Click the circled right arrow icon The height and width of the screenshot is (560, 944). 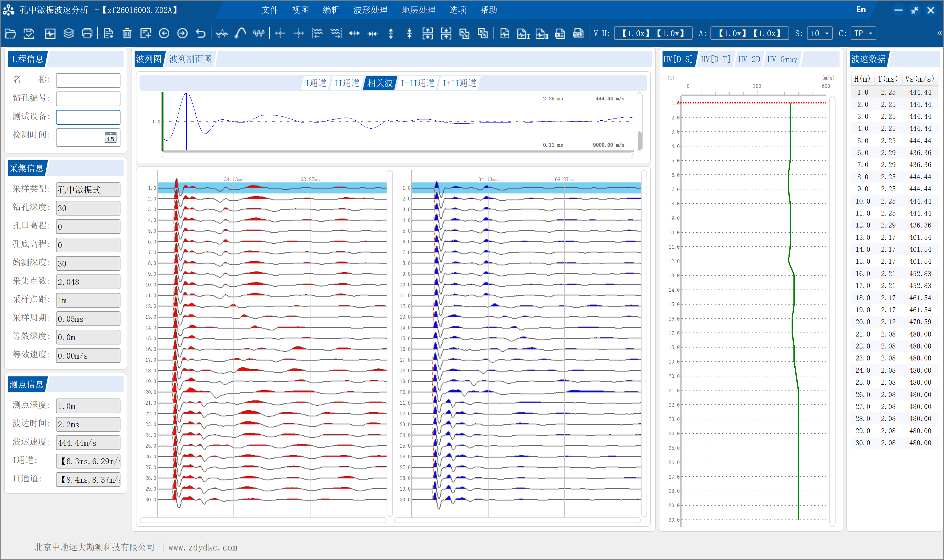183,33
